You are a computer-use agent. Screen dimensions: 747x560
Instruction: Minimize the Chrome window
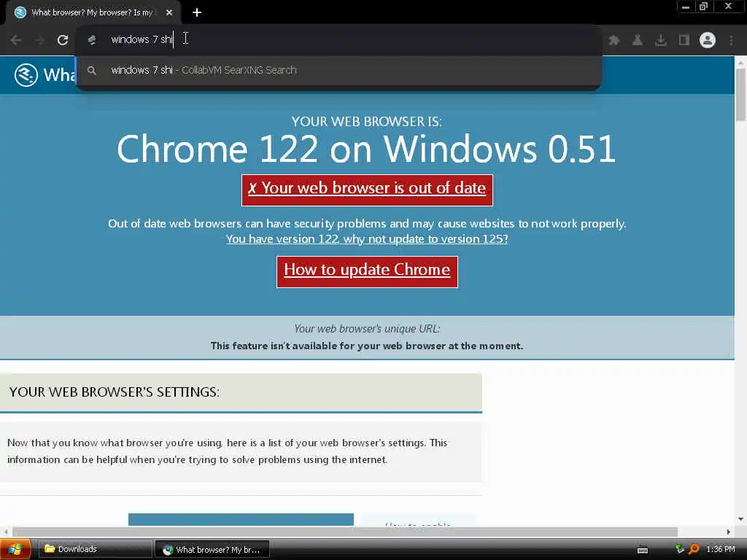click(686, 7)
